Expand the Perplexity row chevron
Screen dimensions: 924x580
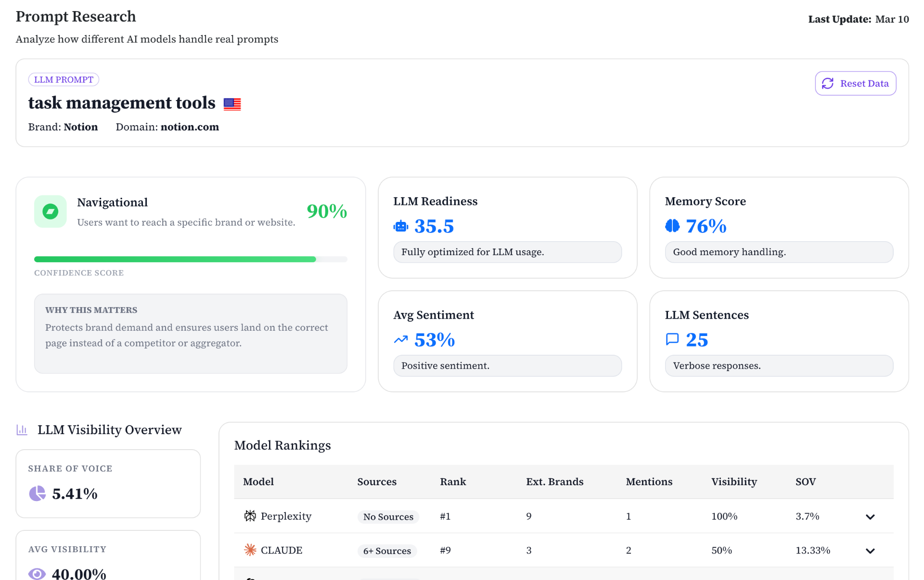[870, 517]
